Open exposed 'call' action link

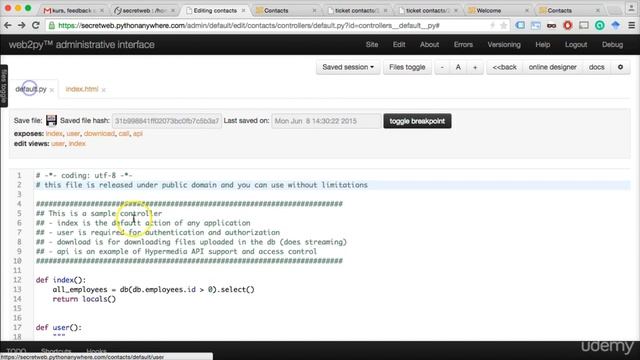pyautogui.click(x=124, y=133)
